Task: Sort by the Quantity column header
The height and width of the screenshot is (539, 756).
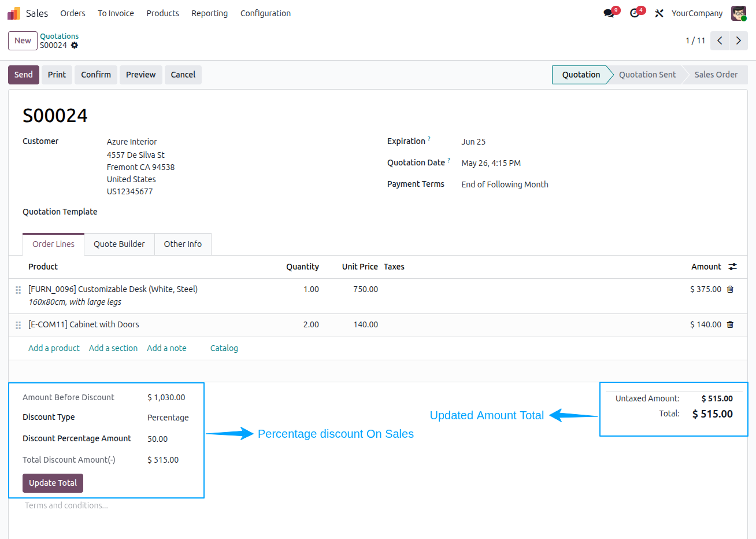Action: click(x=302, y=267)
